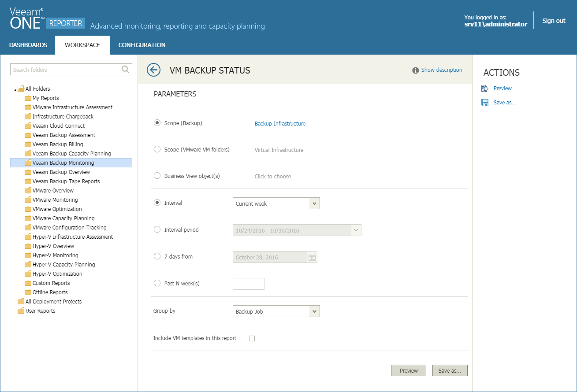Select the Interval period radio button
Screen dimensions: 577x392
coord(157,229)
